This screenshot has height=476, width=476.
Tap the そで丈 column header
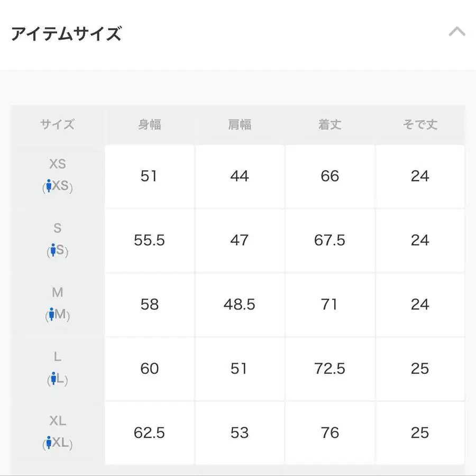point(420,125)
